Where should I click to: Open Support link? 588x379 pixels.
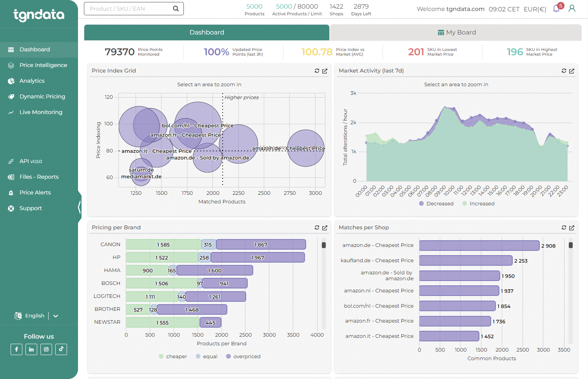click(x=31, y=209)
